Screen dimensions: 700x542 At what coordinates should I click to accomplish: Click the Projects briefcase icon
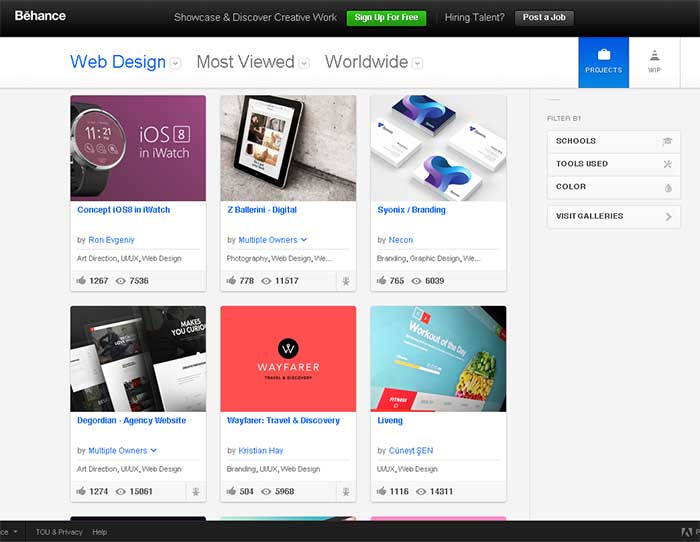[604, 54]
